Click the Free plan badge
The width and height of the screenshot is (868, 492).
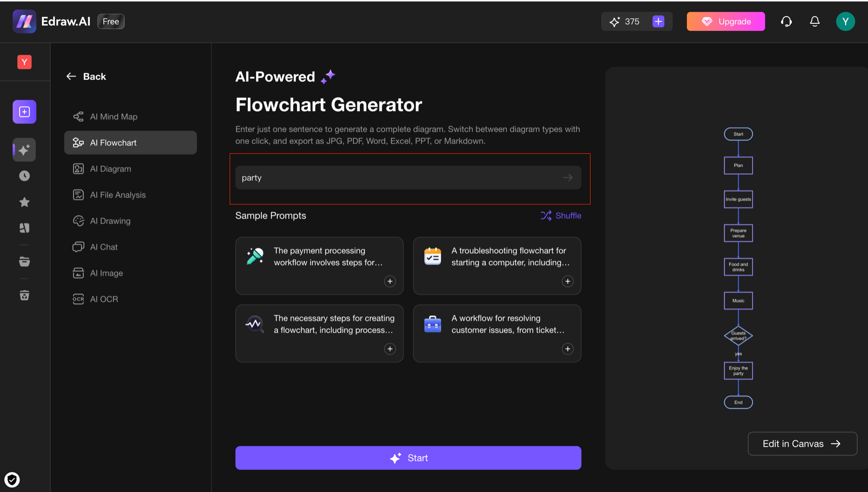coord(111,21)
